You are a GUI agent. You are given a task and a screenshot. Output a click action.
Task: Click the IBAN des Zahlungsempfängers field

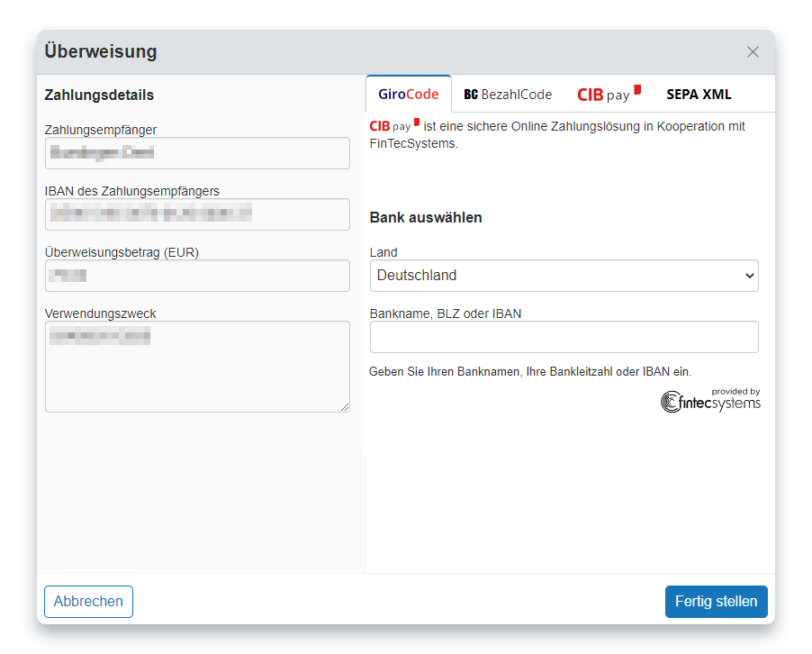click(197, 214)
